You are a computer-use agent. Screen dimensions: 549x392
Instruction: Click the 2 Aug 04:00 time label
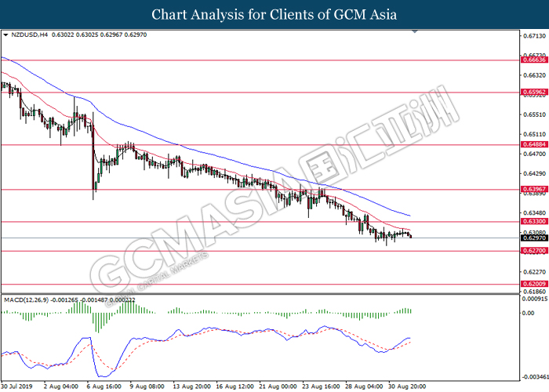[x=61, y=387]
